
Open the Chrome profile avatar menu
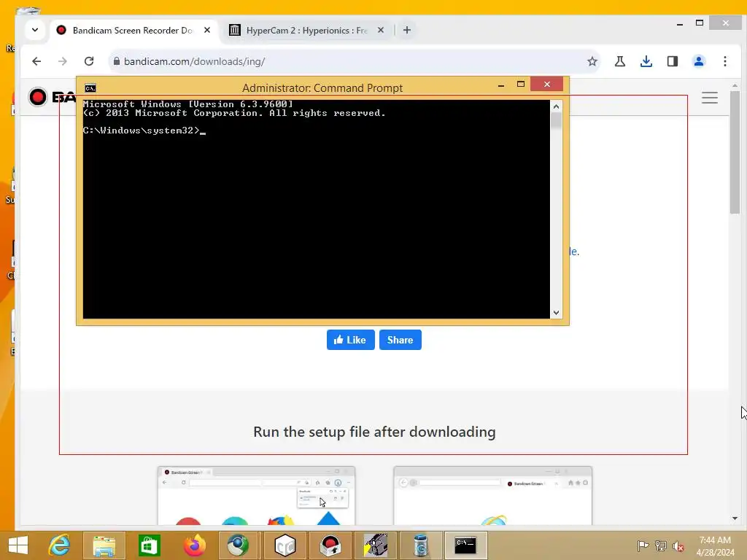699,61
